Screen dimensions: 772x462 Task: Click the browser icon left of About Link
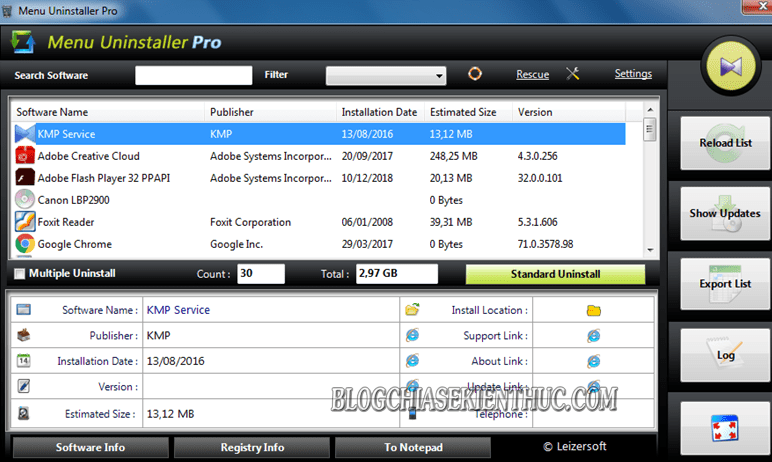(x=412, y=361)
